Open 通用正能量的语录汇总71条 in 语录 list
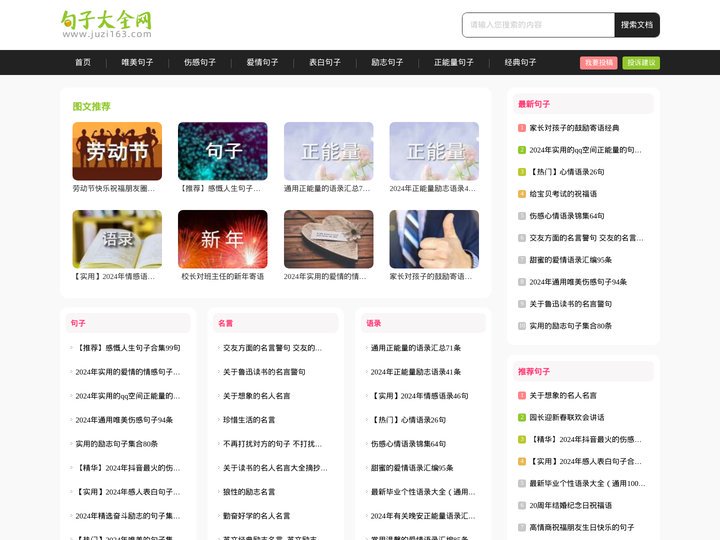Screen dimensions: 720x540 (x=416, y=348)
